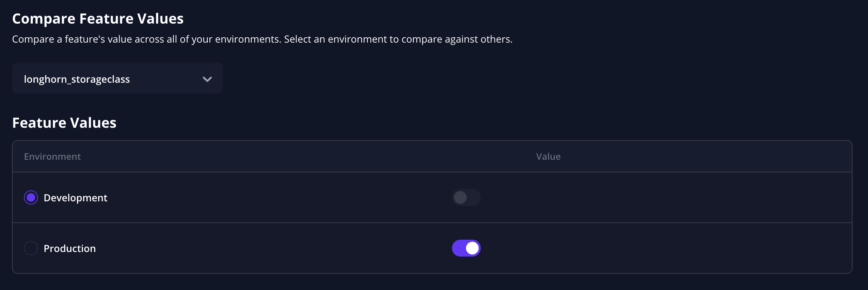The image size is (868, 290).
Task: Click the chevron arrow in the feature selector
Action: (207, 79)
